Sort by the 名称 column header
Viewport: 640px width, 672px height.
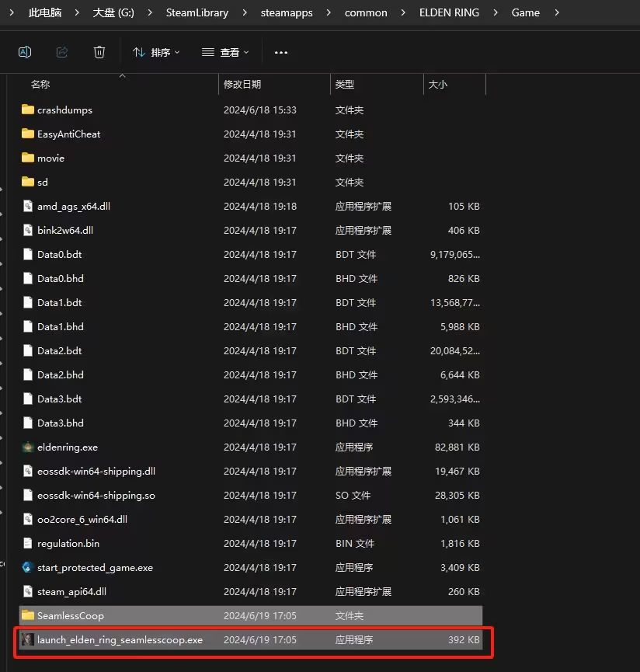[40, 85]
